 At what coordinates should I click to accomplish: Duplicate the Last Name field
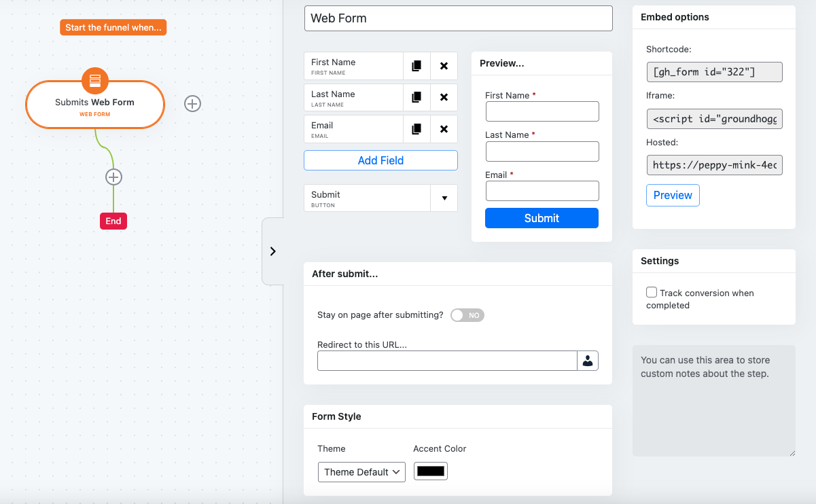click(416, 97)
